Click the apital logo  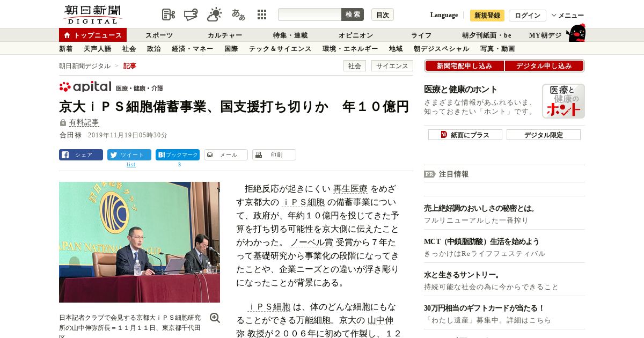85,86
